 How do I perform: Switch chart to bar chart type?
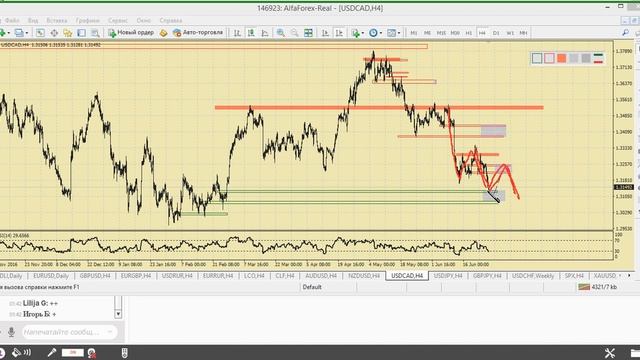click(237, 33)
